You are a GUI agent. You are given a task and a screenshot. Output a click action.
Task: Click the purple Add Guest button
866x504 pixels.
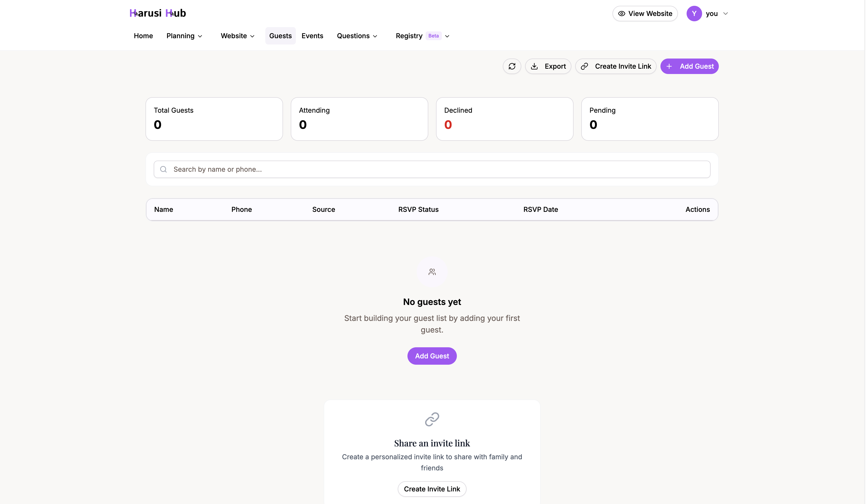click(x=432, y=356)
